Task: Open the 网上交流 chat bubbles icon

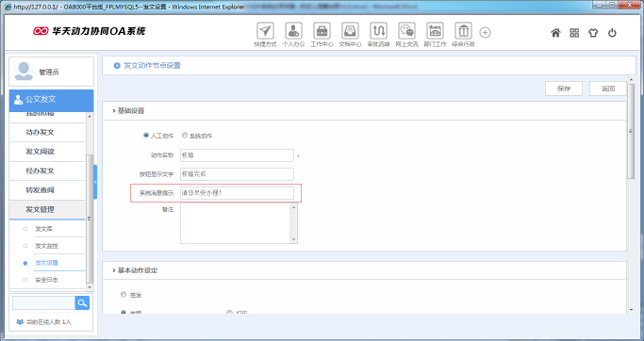Action: [406, 31]
